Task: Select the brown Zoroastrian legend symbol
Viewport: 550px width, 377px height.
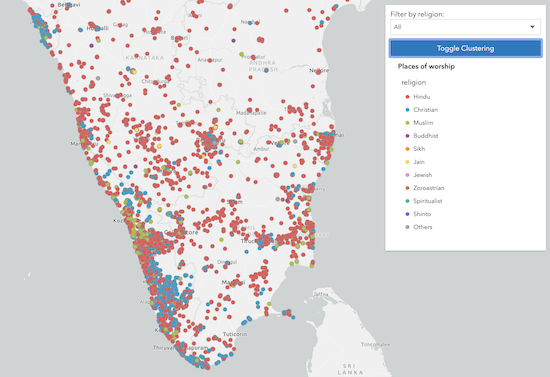Action: (407, 188)
